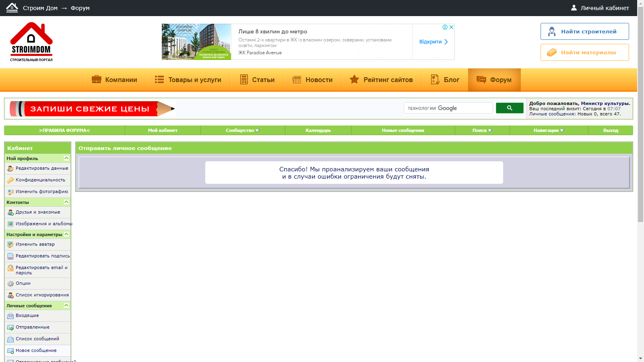
Task: Open Друзья и знакомые via its icon
Action: click(x=10, y=212)
